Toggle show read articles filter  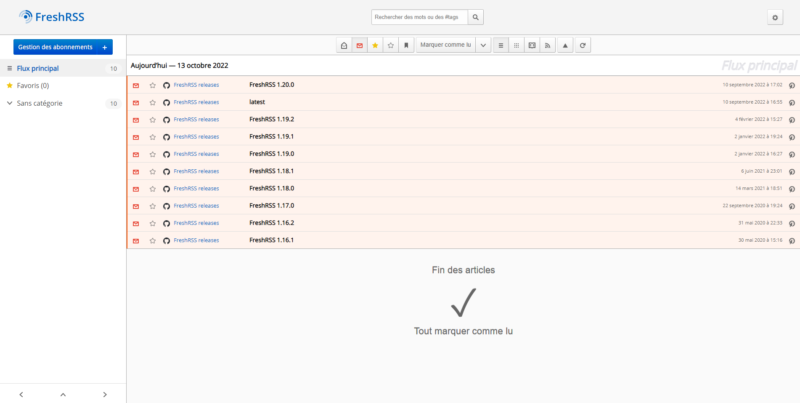click(x=344, y=45)
